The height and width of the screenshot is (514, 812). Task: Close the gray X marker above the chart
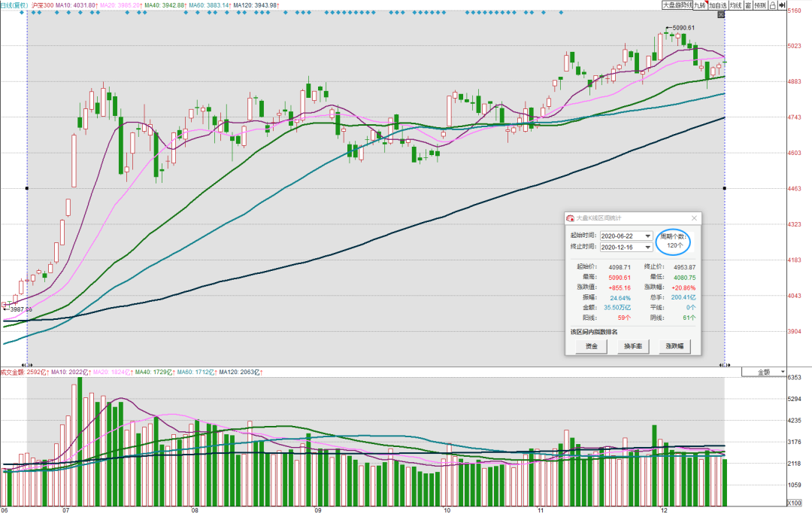click(721, 15)
